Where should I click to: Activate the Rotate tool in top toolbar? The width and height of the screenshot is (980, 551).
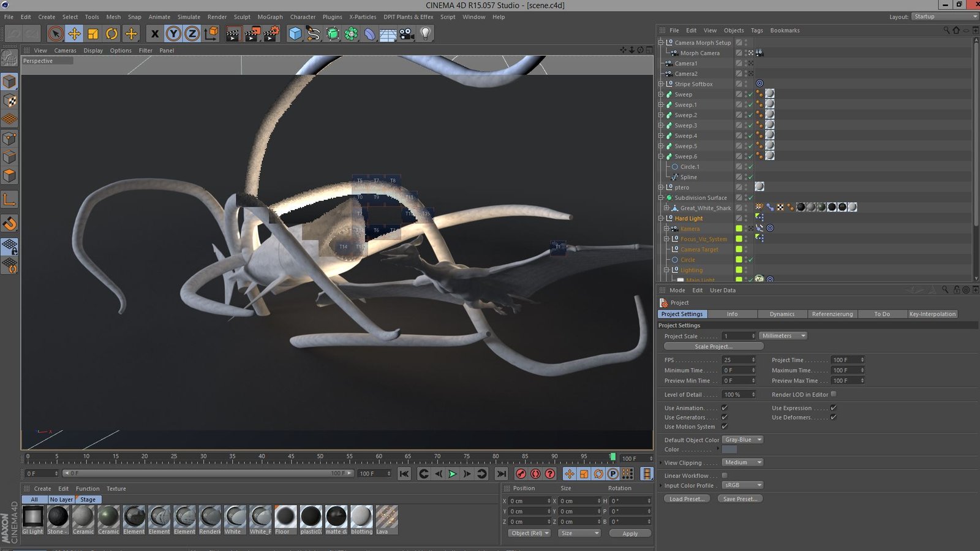[111, 34]
